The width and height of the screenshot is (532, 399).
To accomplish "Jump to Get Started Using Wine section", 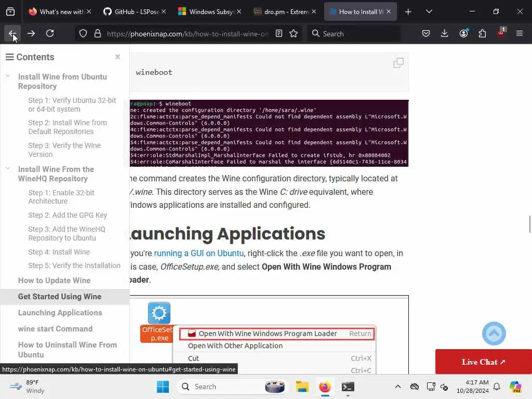I will point(60,297).
